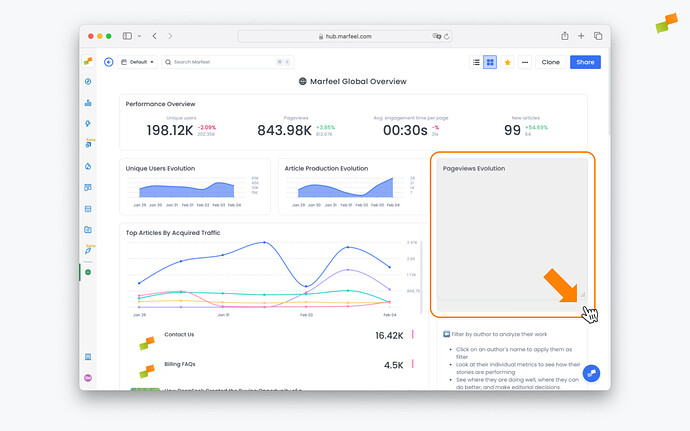Focus the Search Marfeel field
The image size is (690, 431).
point(228,62)
